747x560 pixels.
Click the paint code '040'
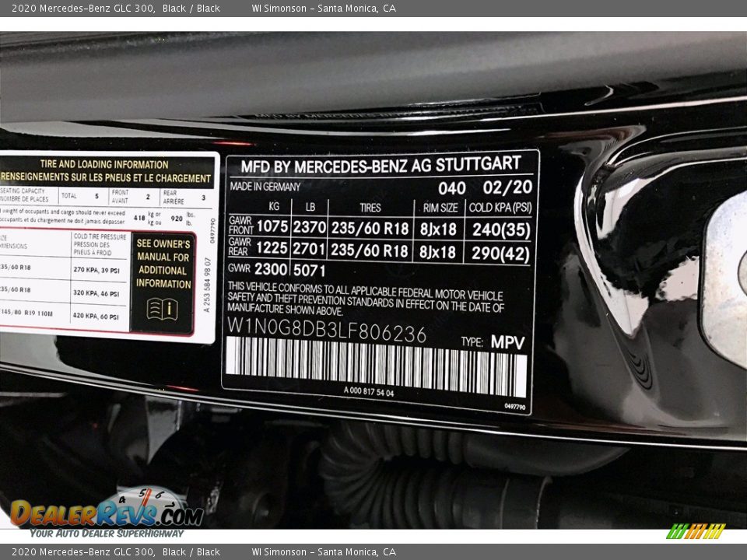451,188
